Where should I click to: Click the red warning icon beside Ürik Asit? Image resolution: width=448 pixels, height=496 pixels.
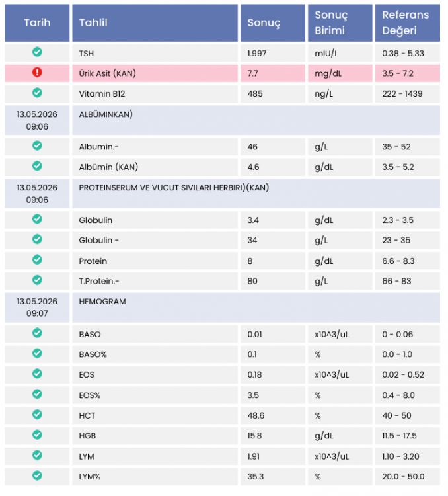point(37,73)
